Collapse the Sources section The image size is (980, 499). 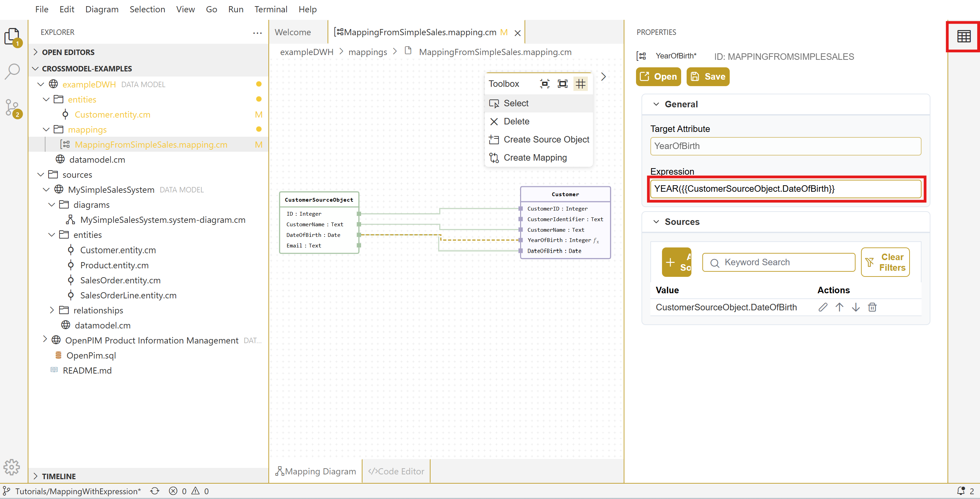point(656,222)
